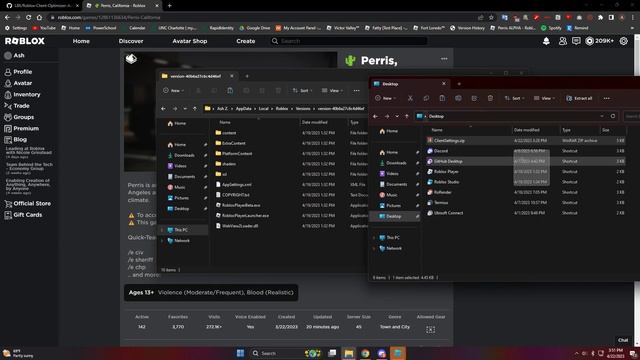Open the Sort dropdown in version folder window

(302, 90)
